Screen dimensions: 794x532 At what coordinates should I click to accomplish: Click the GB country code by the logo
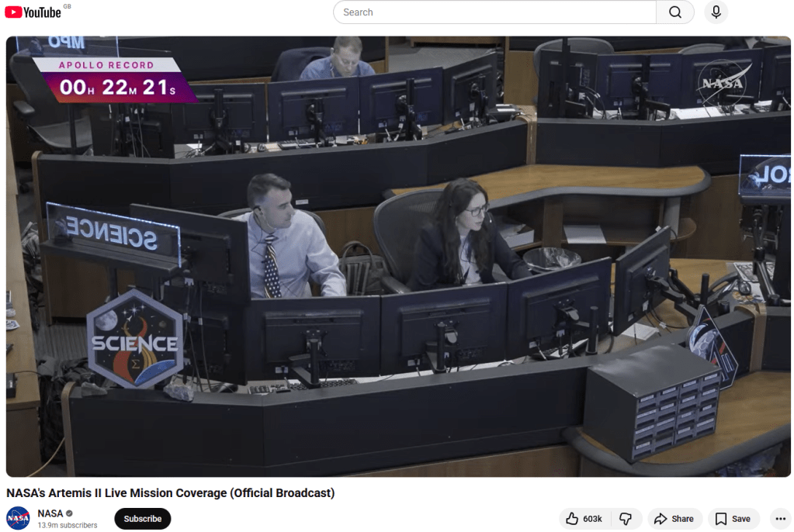[x=67, y=6]
